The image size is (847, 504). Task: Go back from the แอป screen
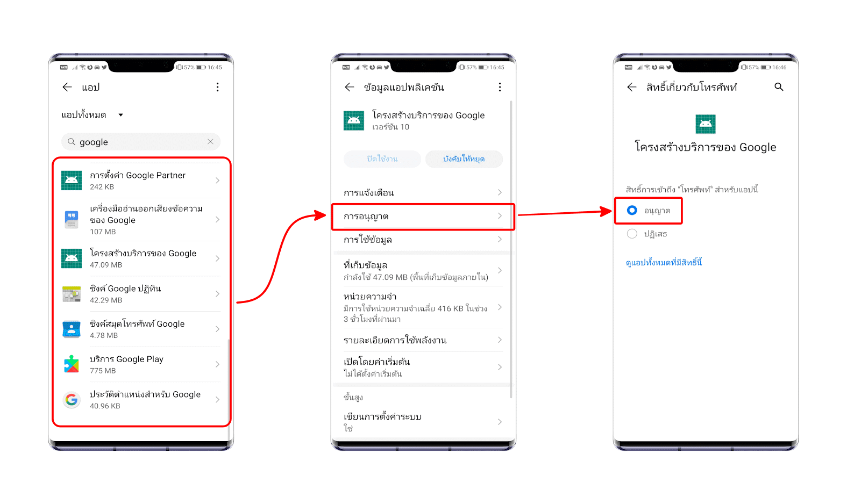pyautogui.click(x=67, y=87)
